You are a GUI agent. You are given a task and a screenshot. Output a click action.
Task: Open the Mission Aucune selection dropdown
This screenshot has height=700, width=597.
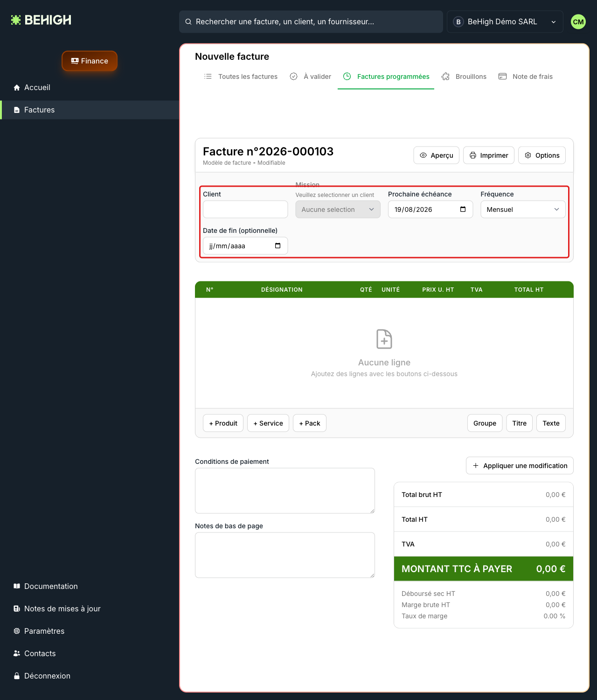click(x=338, y=210)
